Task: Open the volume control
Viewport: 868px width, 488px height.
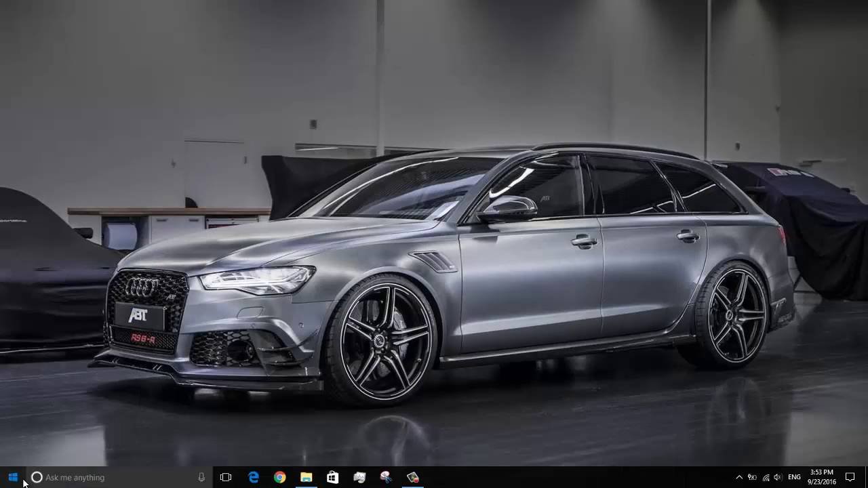Action: [778, 477]
